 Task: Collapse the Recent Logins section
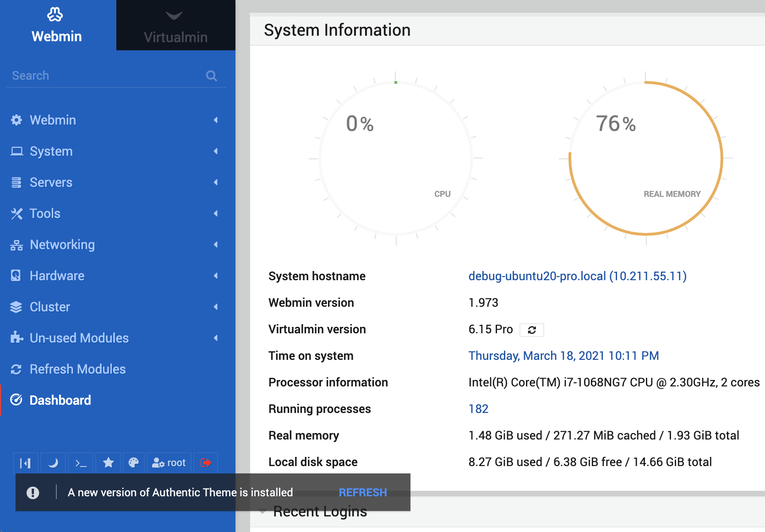point(262,511)
